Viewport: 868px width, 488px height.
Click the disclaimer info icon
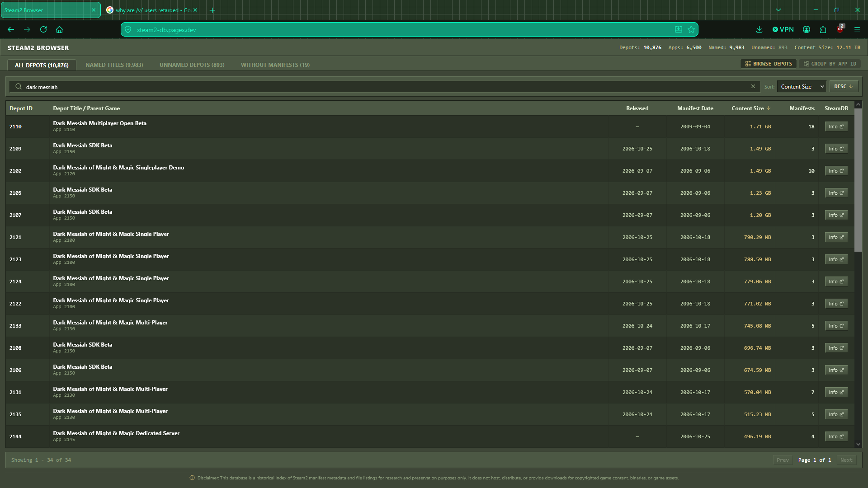[x=192, y=478]
